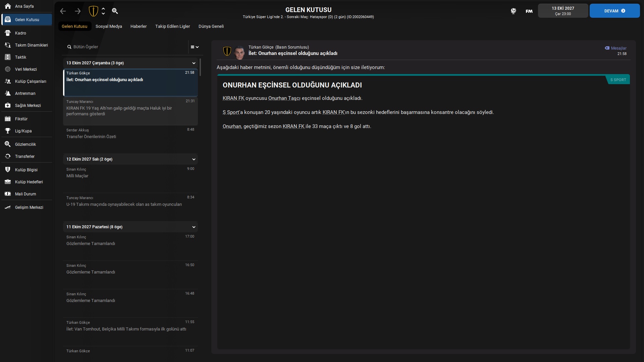Click the FM logo icon

coord(529,11)
